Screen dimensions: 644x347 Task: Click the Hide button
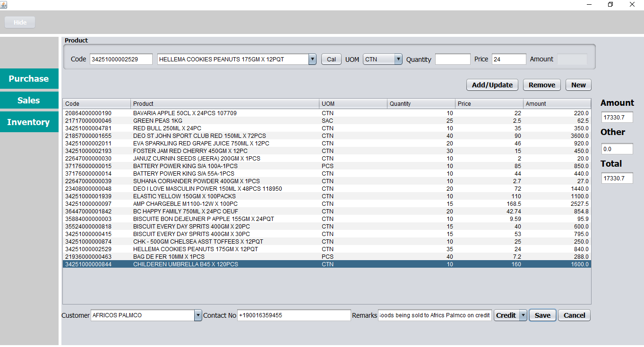(x=20, y=22)
